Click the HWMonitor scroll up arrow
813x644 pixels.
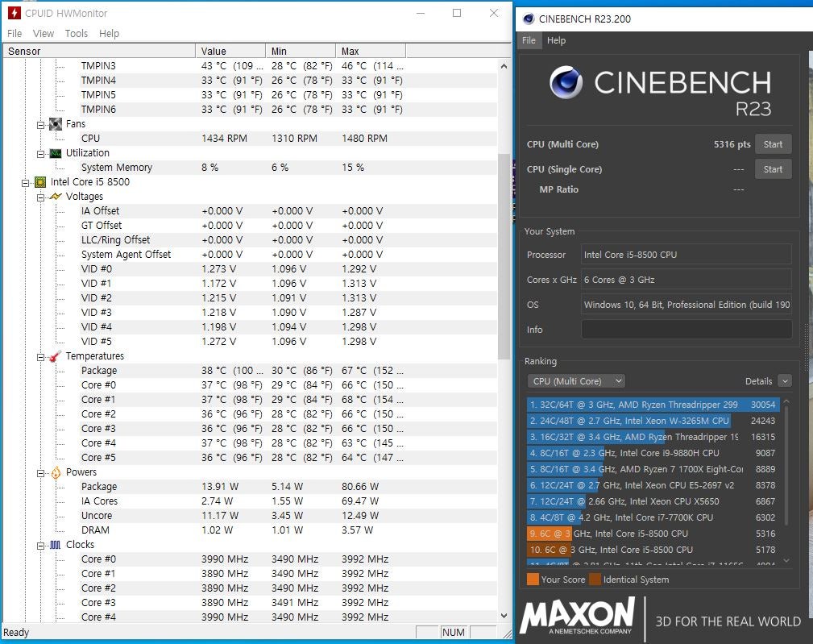(x=504, y=66)
